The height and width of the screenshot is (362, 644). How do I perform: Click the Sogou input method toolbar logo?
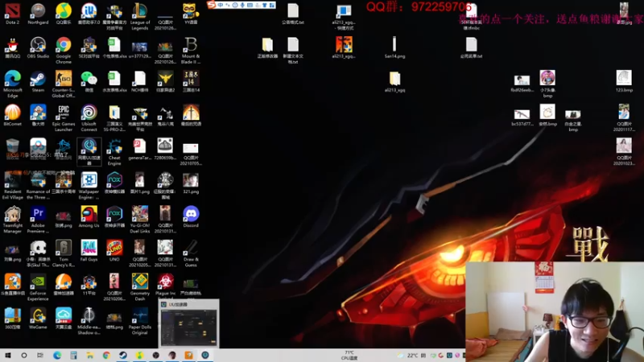click(212, 5)
